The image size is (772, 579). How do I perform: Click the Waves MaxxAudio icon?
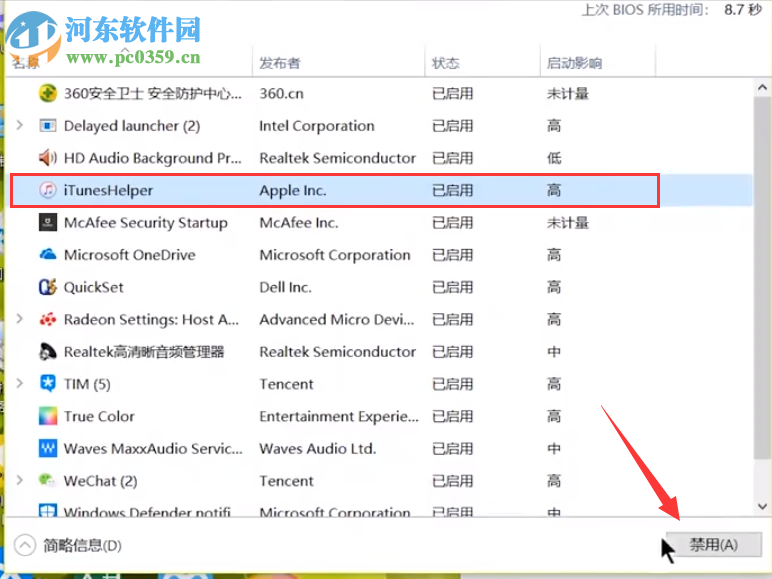(x=48, y=449)
